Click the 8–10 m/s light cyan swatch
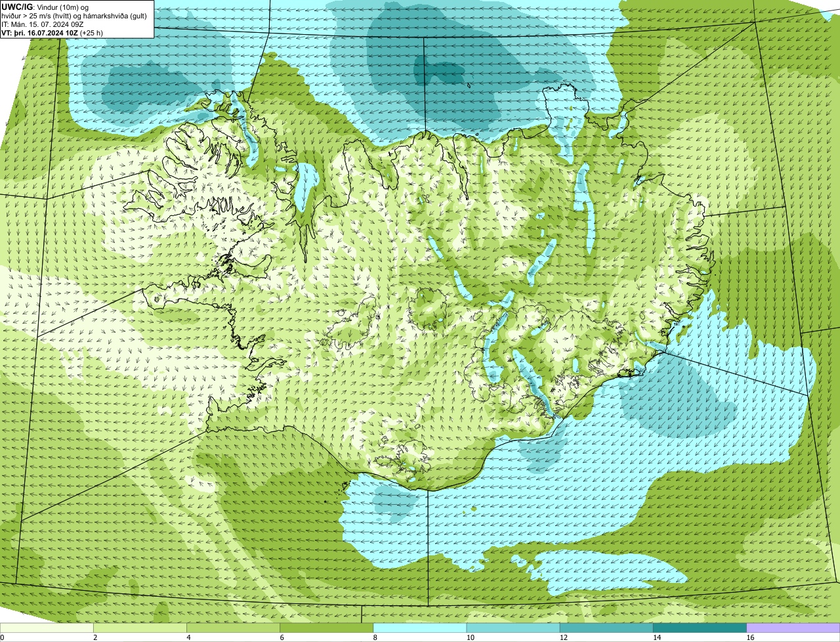The height and width of the screenshot is (642, 840). pos(420,628)
